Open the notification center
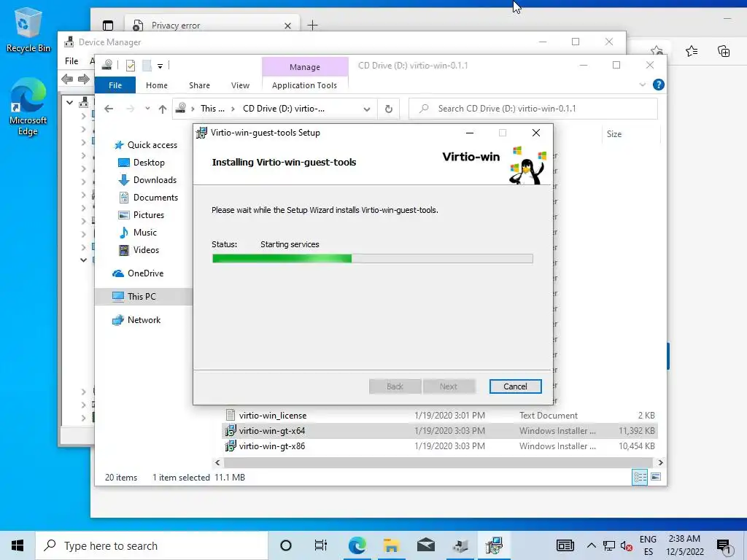Image resolution: width=747 pixels, height=560 pixels. tap(724, 547)
